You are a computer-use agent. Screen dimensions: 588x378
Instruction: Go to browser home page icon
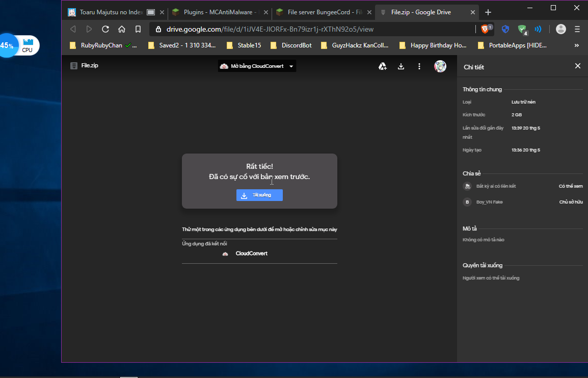click(122, 29)
